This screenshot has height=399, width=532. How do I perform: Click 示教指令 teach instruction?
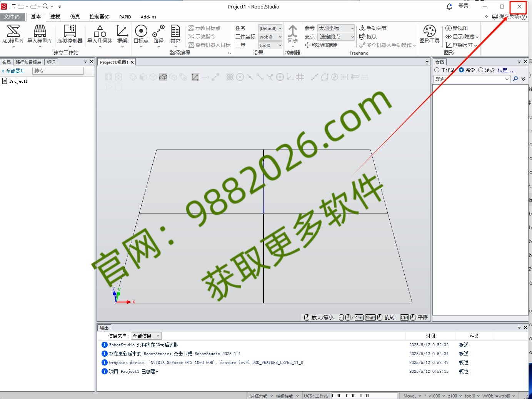point(202,37)
